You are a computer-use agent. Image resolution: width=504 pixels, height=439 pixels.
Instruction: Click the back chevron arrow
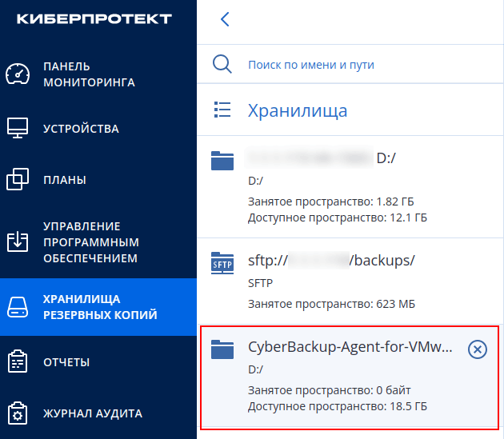point(225,19)
